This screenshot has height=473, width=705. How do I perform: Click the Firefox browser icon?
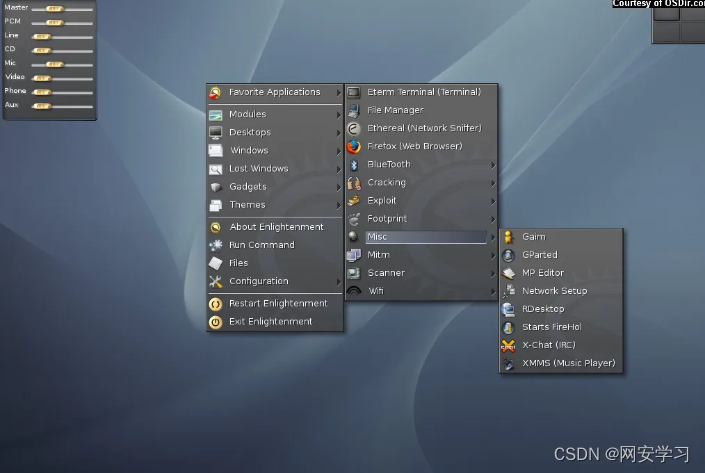click(354, 147)
